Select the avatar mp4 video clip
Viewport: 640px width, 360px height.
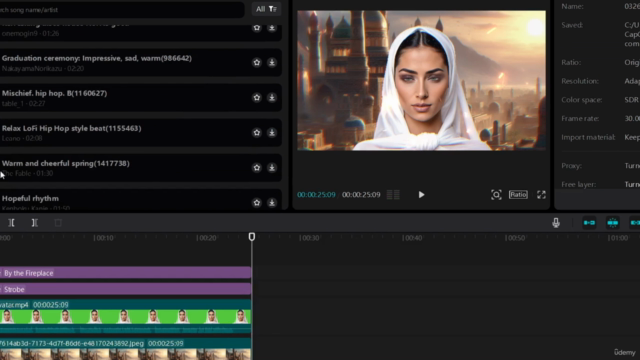(125, 317)
